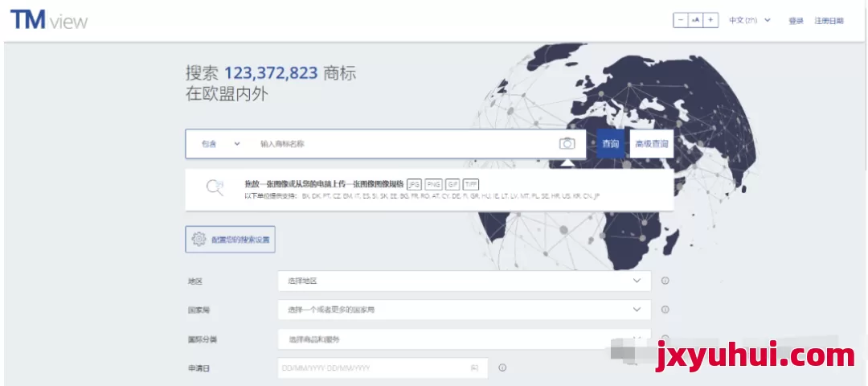Click the TMview logo
The width and height of the screenshot is (868, 386).
49,20
